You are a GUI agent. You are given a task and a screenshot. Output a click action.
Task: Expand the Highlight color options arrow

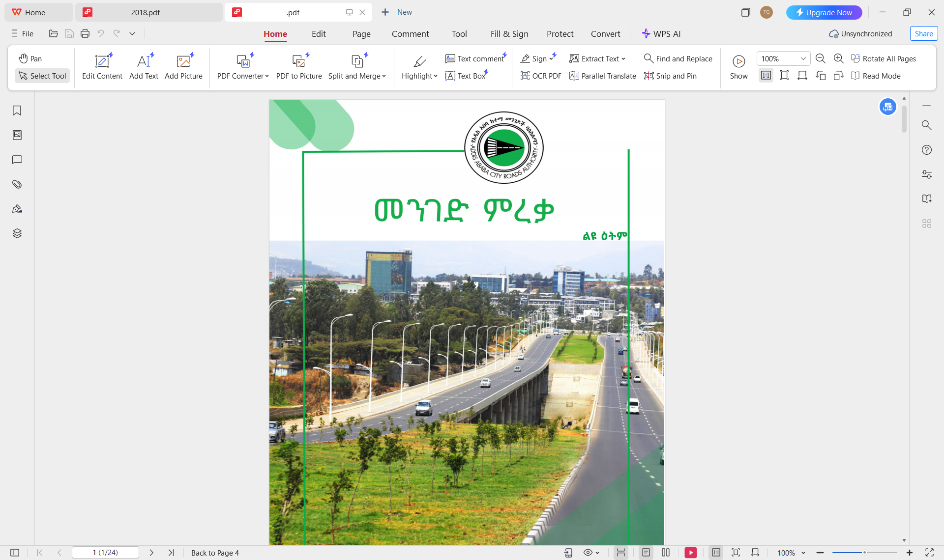[x=436, y=76]
